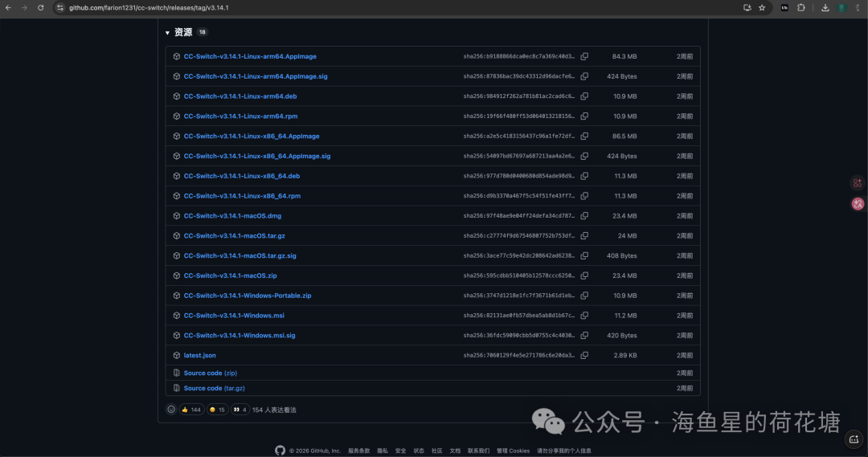Copy sha256 of Linux-x86_64.deb

[584, 176]
